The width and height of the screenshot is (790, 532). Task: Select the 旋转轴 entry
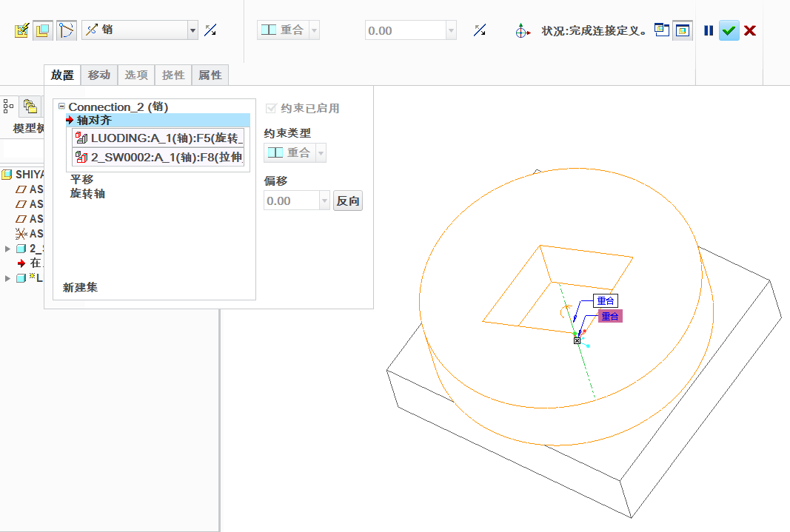click(x=87, y=193)
